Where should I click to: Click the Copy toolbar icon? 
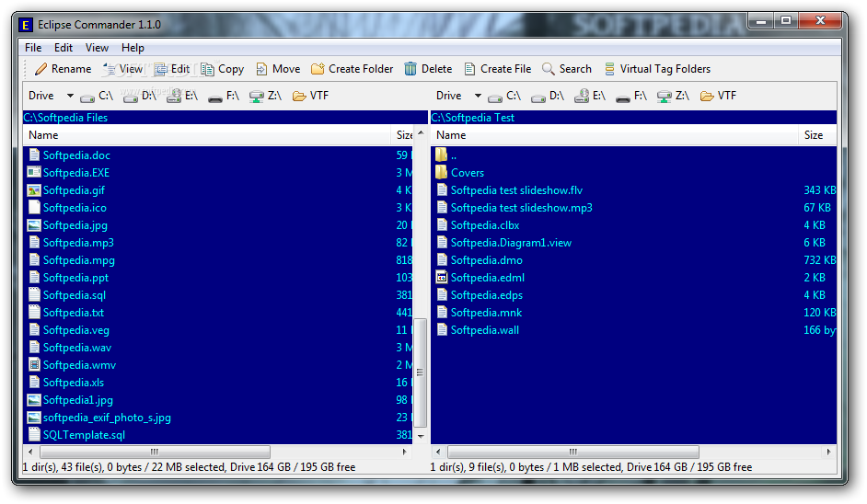pos(207,69)
